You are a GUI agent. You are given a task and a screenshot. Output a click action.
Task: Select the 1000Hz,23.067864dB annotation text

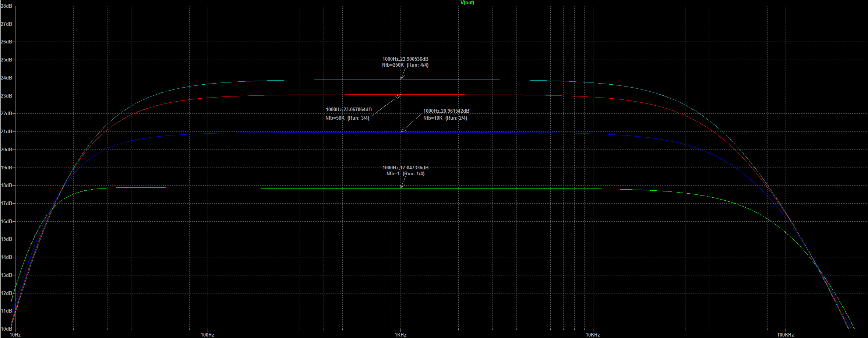(x=349, y=110)
